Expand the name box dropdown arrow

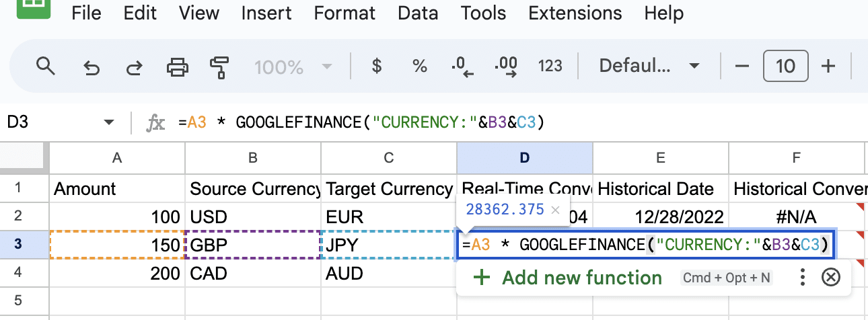coord(109,123)
